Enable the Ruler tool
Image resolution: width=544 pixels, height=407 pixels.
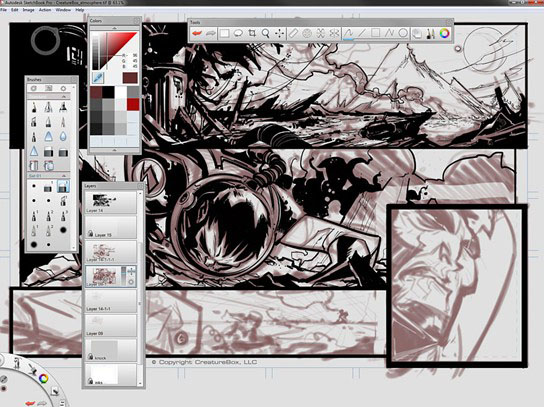pyautogui.click(x=293, y=33)
